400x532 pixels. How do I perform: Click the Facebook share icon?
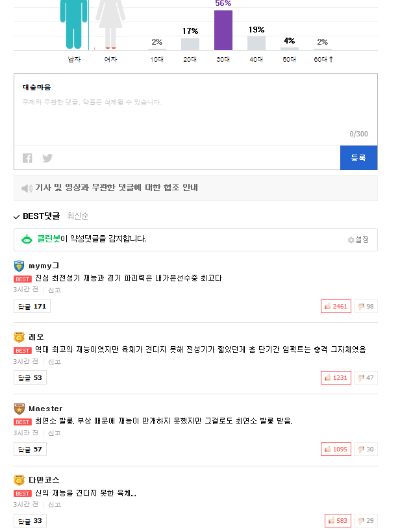(x=27, y=158)
